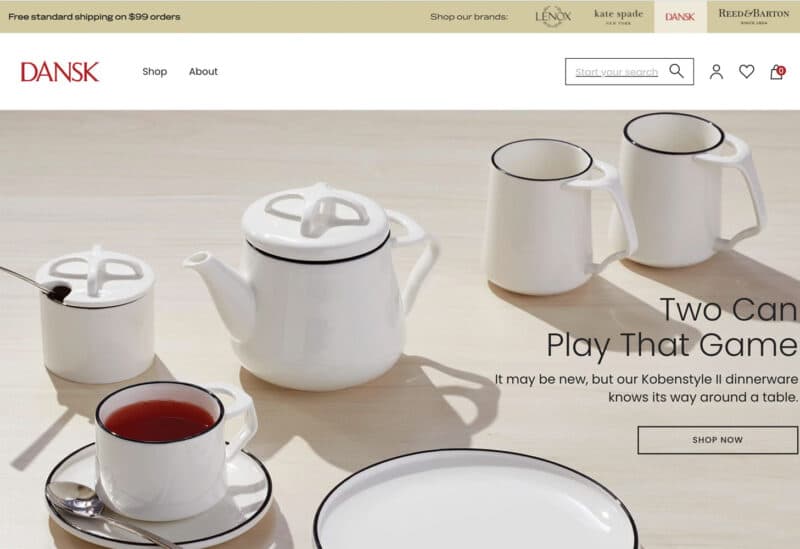800x549 pixels.
Task: Click the free standard shipping notice
Action: 94,17
